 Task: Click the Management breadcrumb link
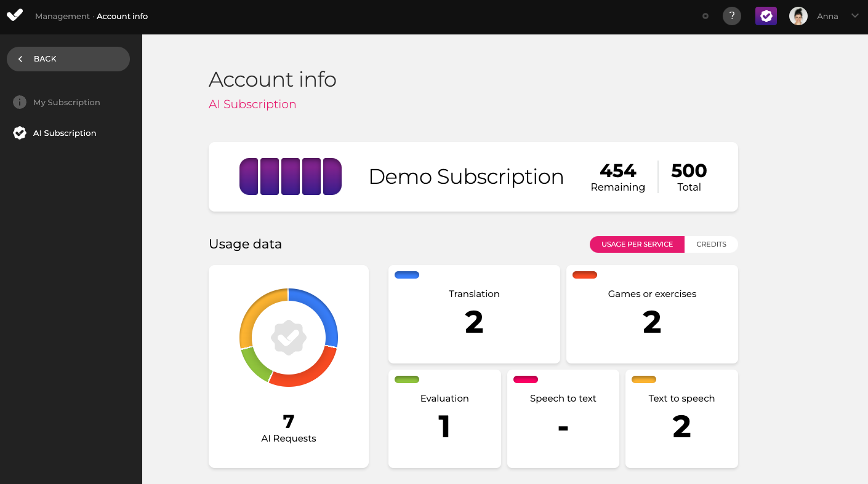pyautogui.click(x=62, y=17)
